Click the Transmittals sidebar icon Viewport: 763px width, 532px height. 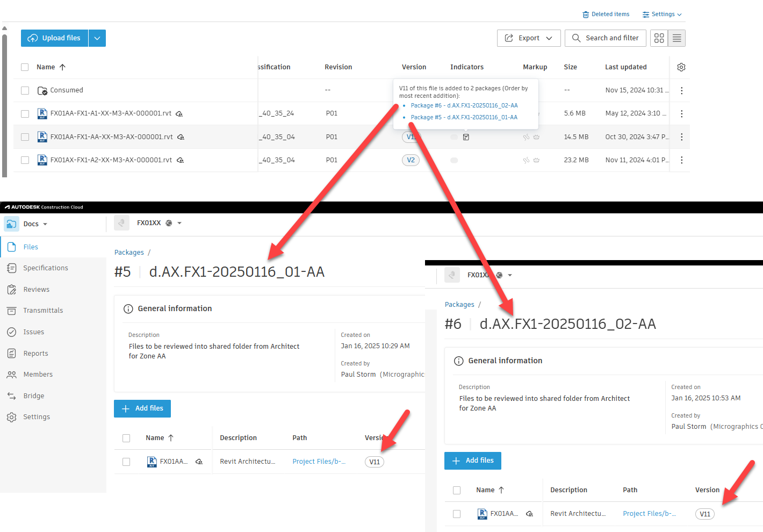coord(12,311)
